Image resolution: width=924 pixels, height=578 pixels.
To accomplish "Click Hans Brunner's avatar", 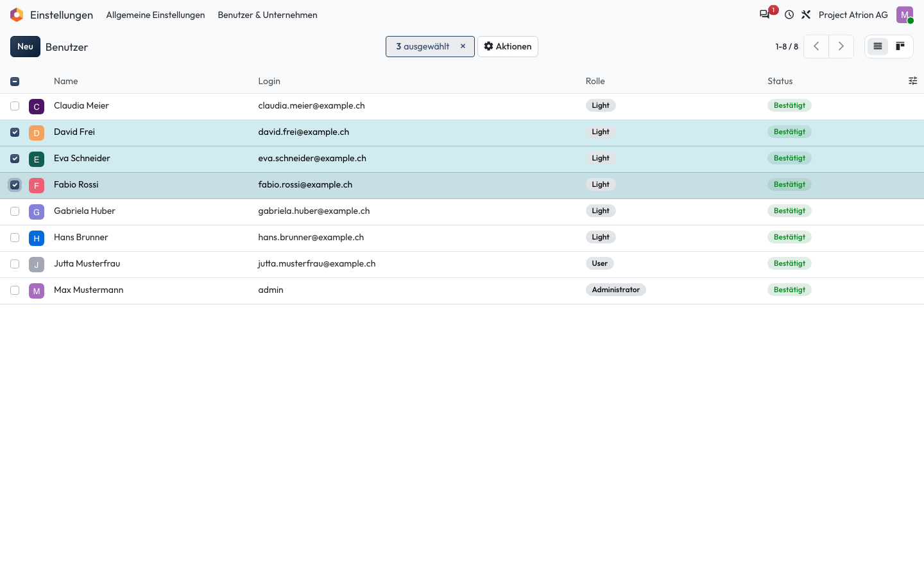I will coord(37,238).
